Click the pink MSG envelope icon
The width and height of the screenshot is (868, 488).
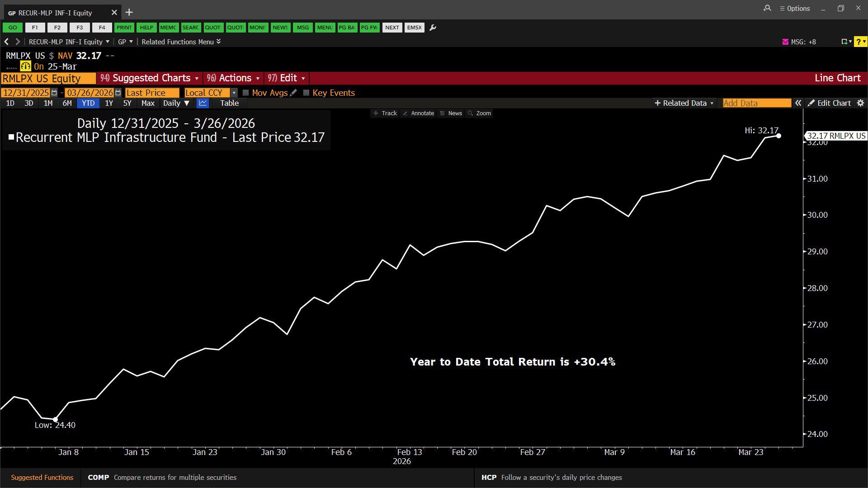[785, 42]
